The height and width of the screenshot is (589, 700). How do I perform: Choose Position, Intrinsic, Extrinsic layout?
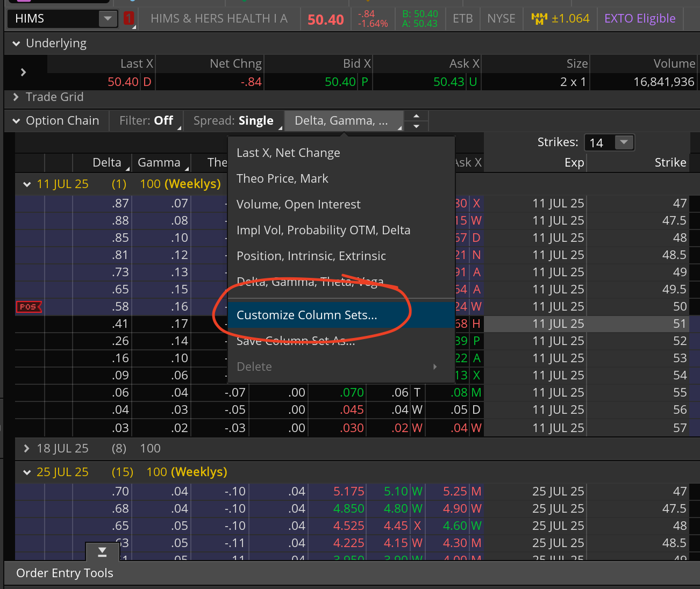tap(341, 256)
